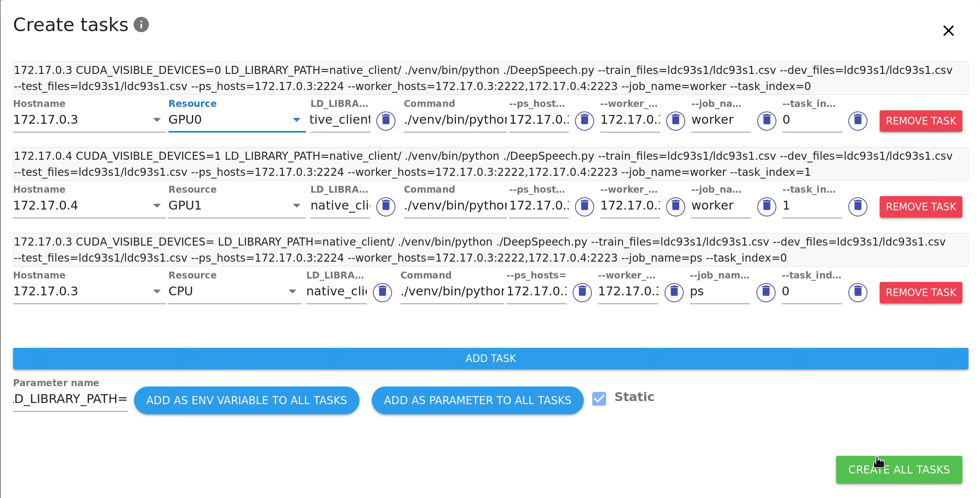Viewport: 980px width, 498px height.
Task: Click CREATE ALL TASKS
Action: (898, 470)
